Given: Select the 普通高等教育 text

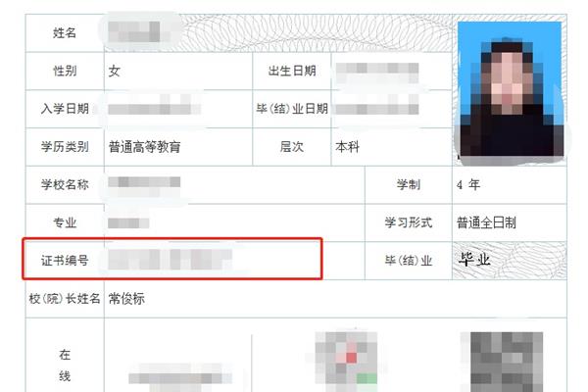Looking at the screenshot, I should (144, 147).
